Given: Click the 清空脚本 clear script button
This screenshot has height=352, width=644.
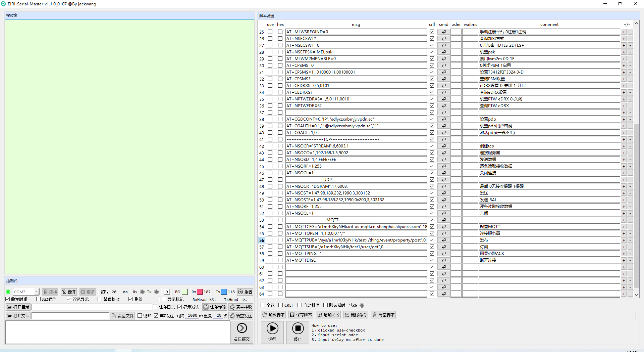Looking at the screenshot, I should coord(383,315).
